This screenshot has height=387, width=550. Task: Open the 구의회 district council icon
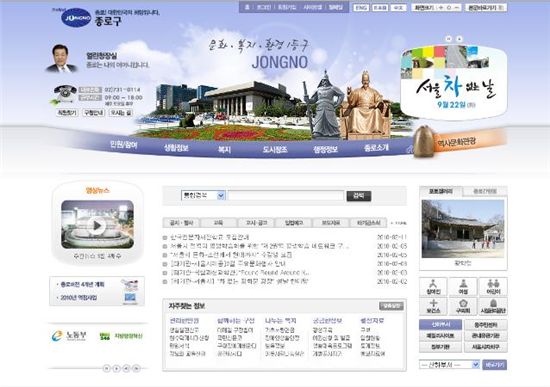463,306
